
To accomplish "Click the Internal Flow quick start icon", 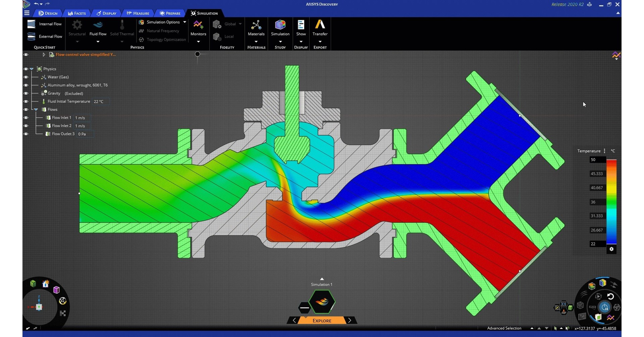I will coord(31,24).
